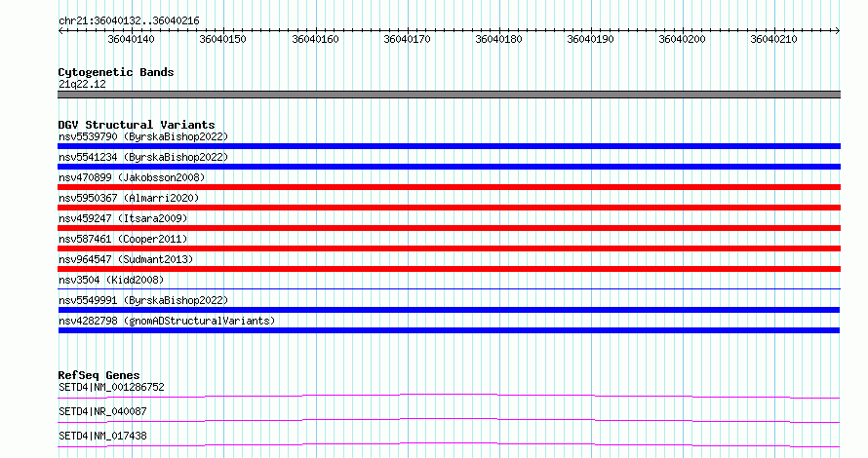
Task: Open transcript SETD4|NM_001286752 label
Action: (x=111, y=387)
